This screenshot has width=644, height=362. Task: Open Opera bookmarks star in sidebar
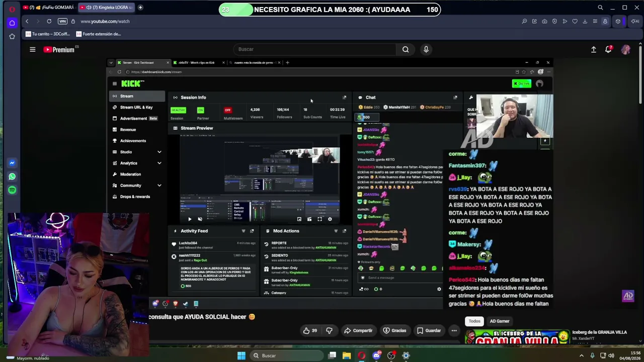12,36
